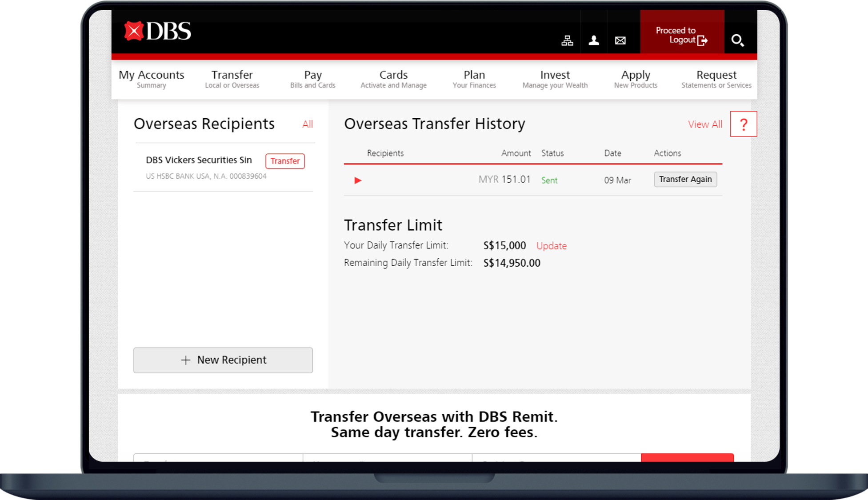
Task: Click Status column header
Action: click(x=552, y=153)
